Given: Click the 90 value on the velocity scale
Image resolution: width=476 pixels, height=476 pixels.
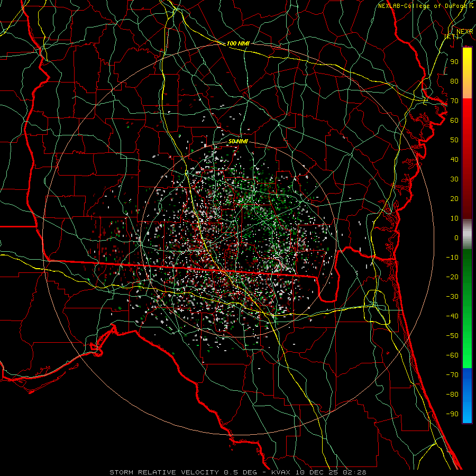Looking at the screenshot, I should 454,62.
